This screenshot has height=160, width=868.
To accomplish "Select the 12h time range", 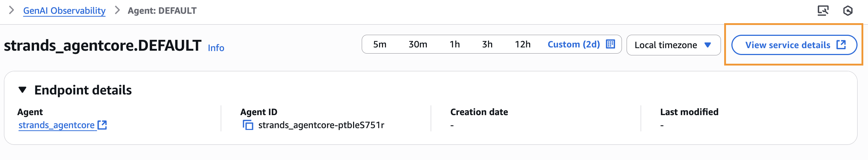I will tap(523, 44).
